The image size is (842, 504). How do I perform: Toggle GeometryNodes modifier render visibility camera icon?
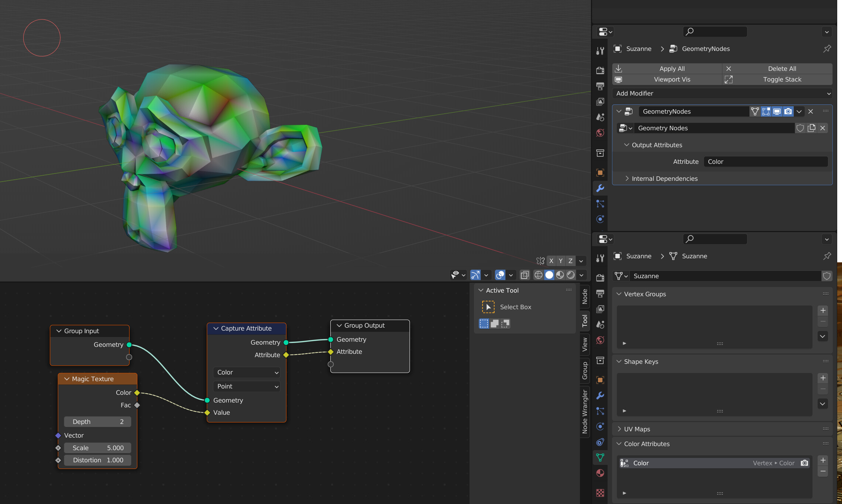click(788, 111)
